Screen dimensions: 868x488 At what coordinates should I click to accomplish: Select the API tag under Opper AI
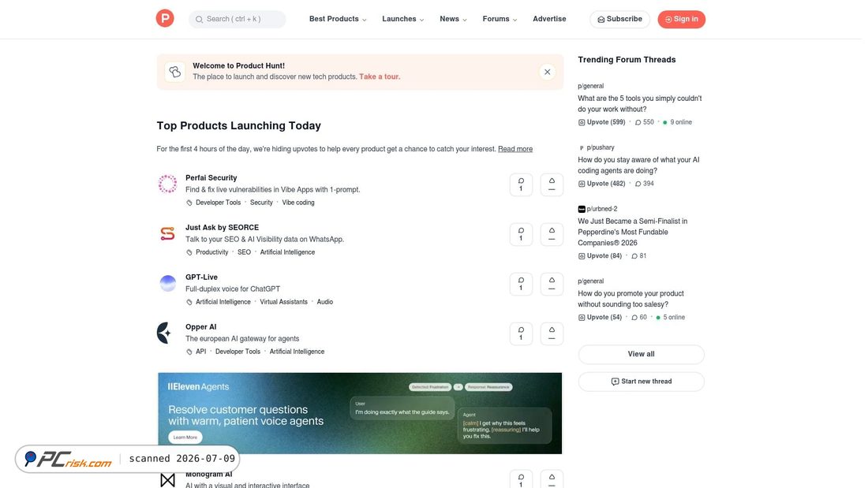pyautogui.click(x=201, y=352)
